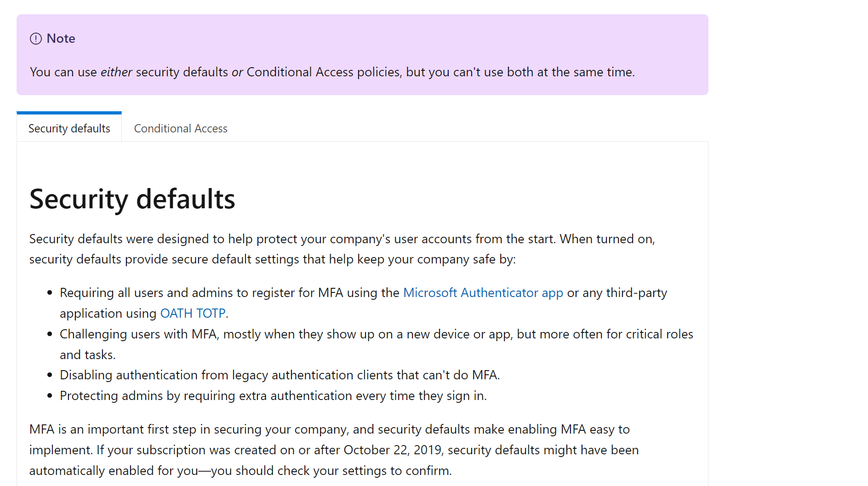Click the Note heading text
The width and height of the screenshot is (868, 486).
point(62,39)
